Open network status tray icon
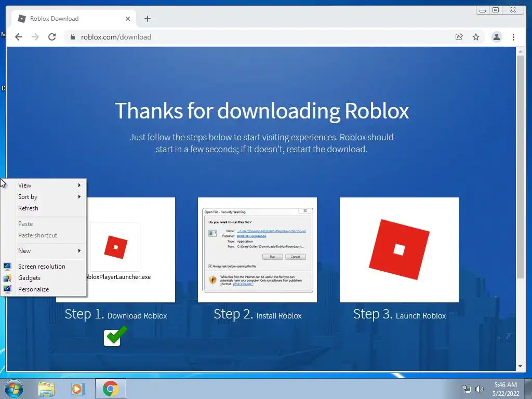532x399 pixels. pos(467,389)
